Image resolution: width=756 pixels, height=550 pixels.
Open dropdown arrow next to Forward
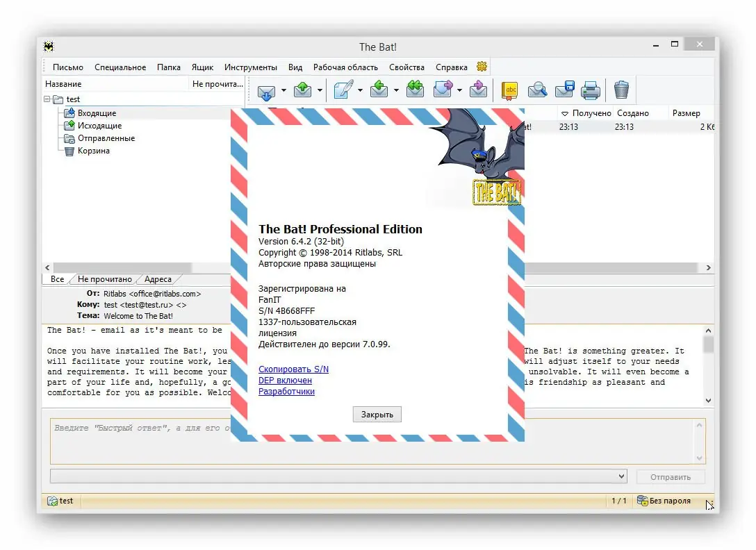click(x=459, y=90)
